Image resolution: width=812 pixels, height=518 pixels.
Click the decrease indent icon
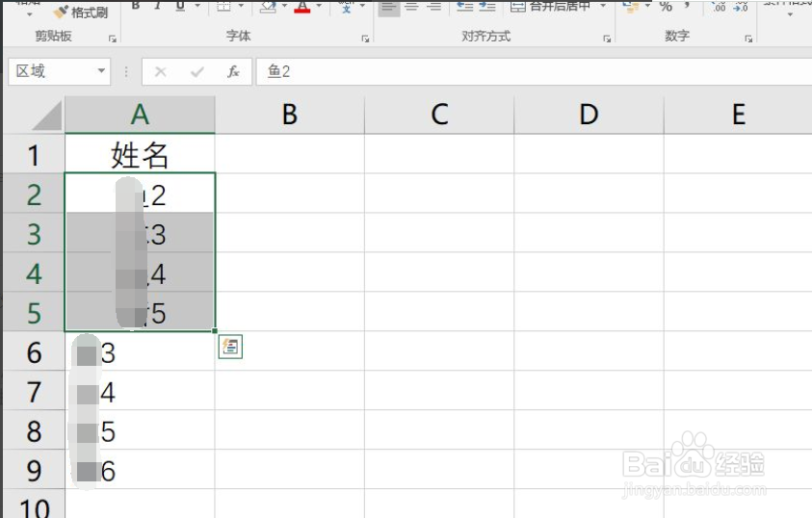(x=465, y=7)
